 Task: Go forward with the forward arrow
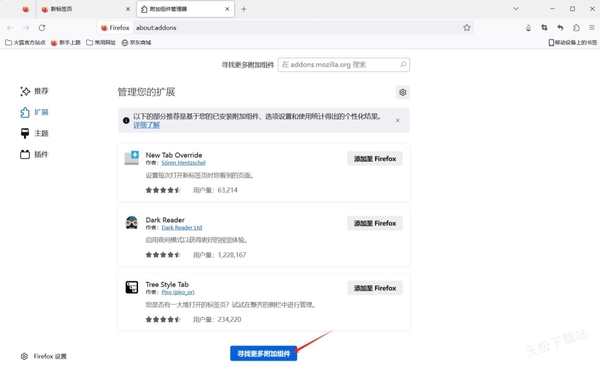pyautogui.click(x=26, y=28)
